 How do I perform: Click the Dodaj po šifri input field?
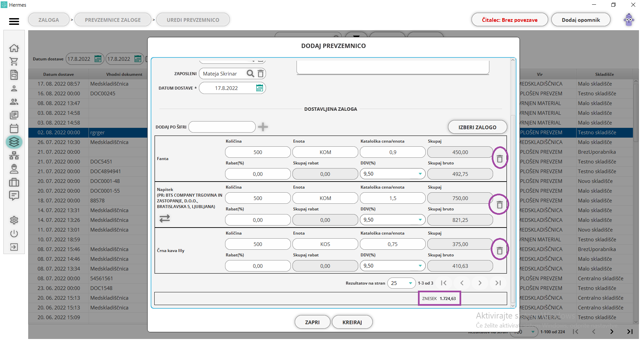coord(222,127)
